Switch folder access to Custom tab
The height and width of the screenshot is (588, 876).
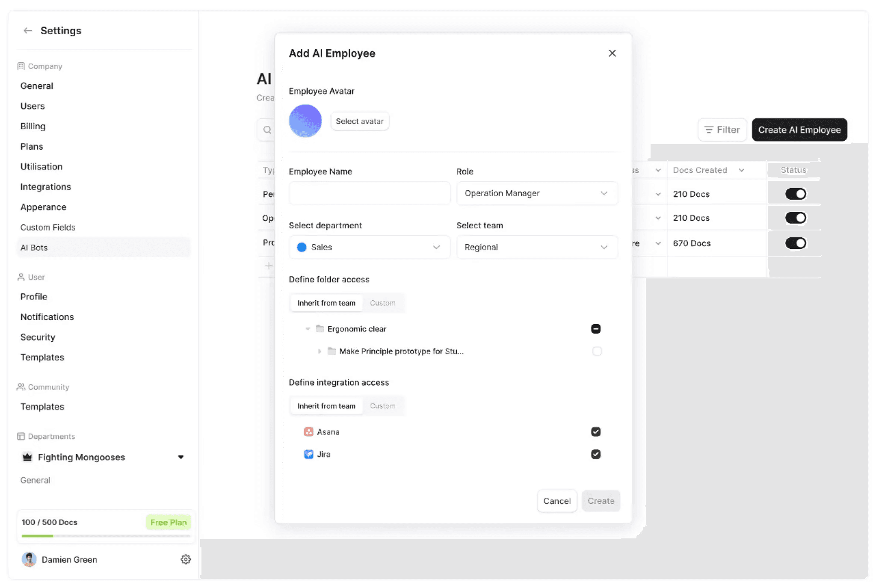(x=382, y=303)
